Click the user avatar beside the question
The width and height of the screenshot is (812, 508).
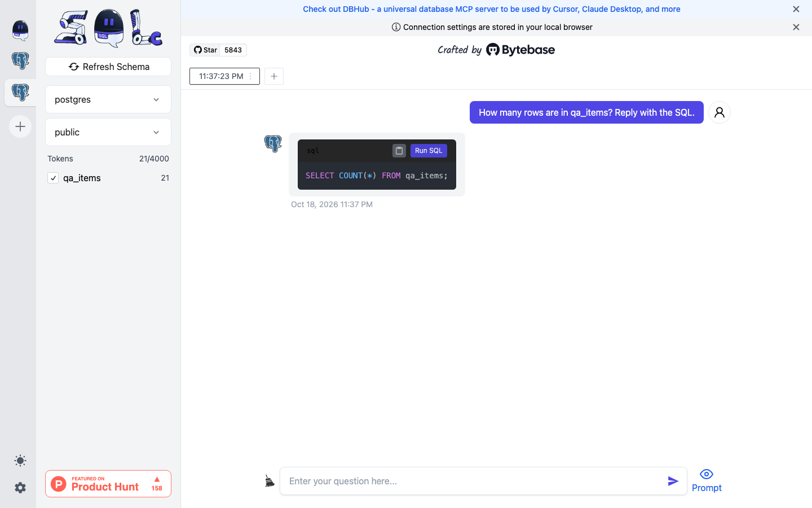[720, 112]
